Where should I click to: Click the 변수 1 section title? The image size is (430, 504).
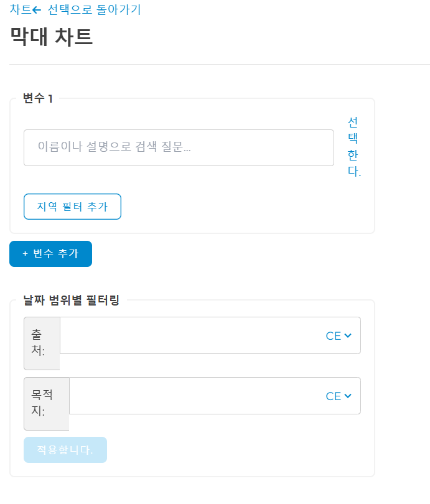pyautogui.click(x=38, y=98)
